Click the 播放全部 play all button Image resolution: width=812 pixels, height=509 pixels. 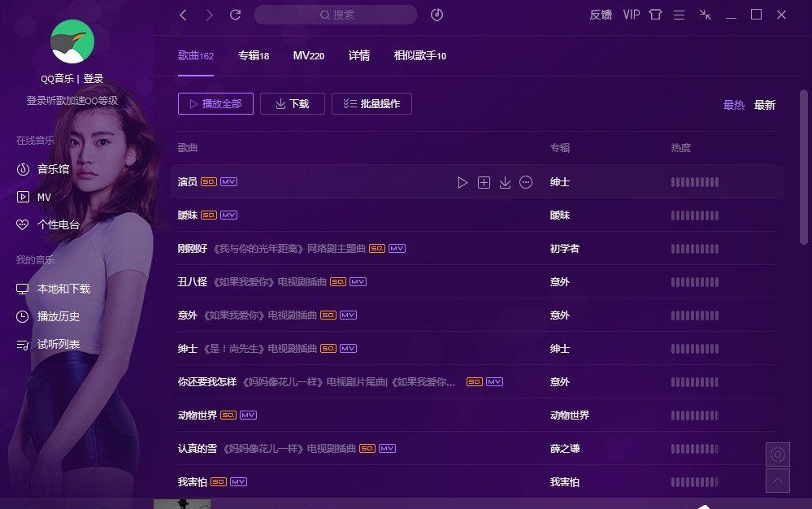tap(215, 103)
